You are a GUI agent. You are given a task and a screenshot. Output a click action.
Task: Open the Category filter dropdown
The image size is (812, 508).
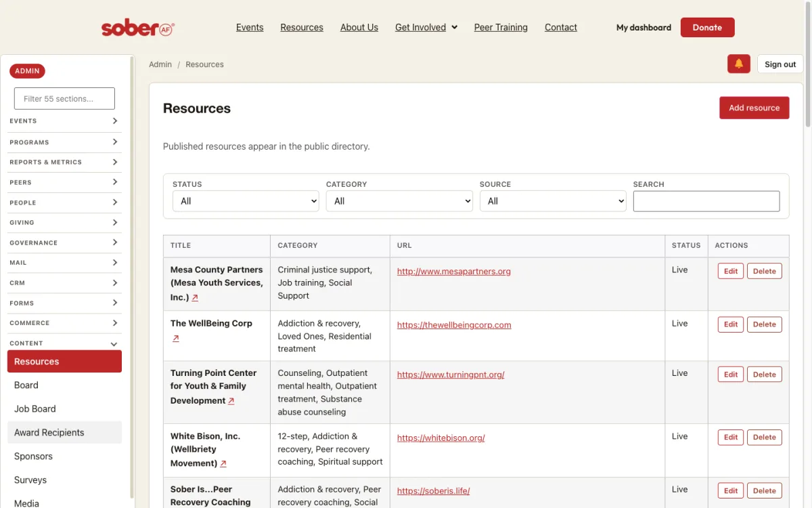pyautogui.click(x=399, y=201)
